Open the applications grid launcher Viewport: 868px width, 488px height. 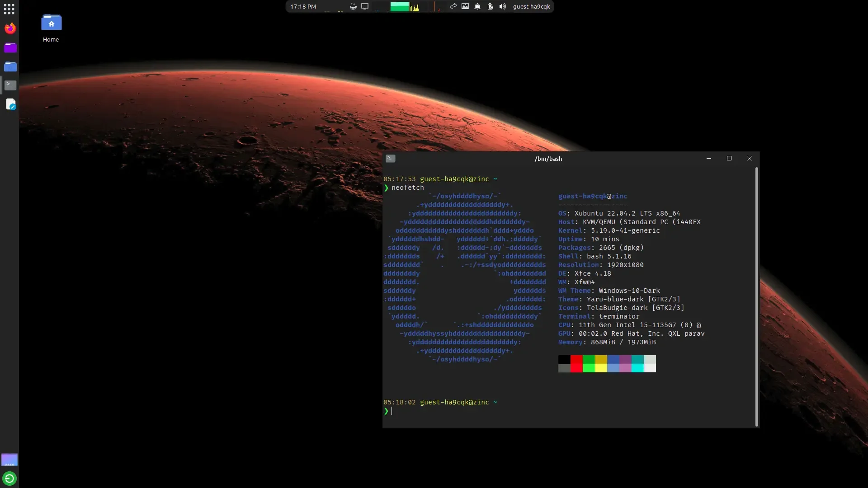pyautogui.click(x=9, y=9)
